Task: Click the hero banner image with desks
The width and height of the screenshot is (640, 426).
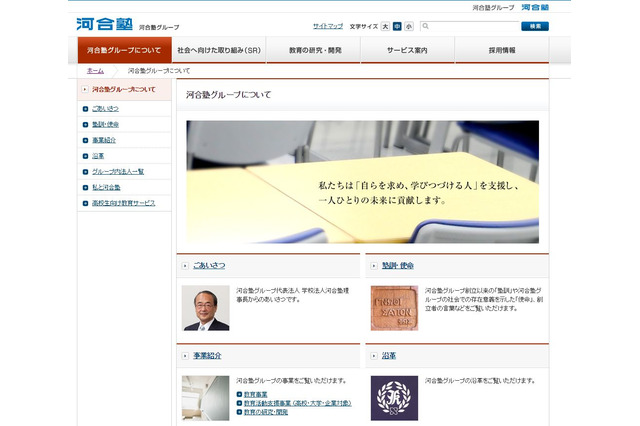Action: pyautogui.click(x=362, y=182)
